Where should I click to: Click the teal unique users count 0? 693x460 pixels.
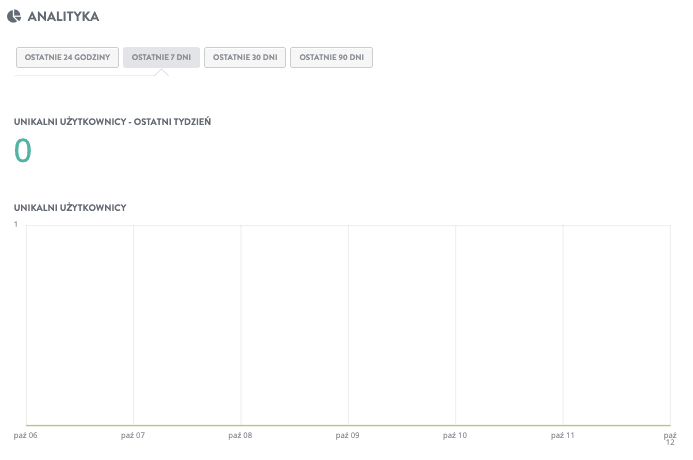click(x=23, y=150)
